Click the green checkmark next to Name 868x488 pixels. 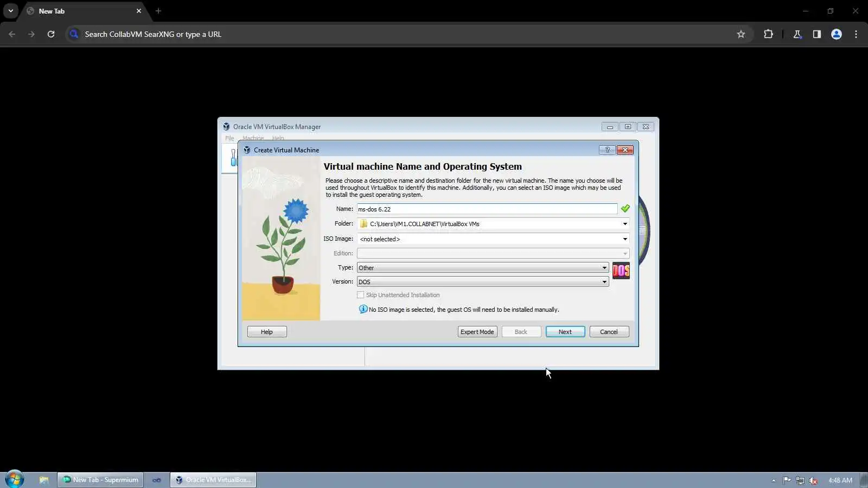pos(625,209)
